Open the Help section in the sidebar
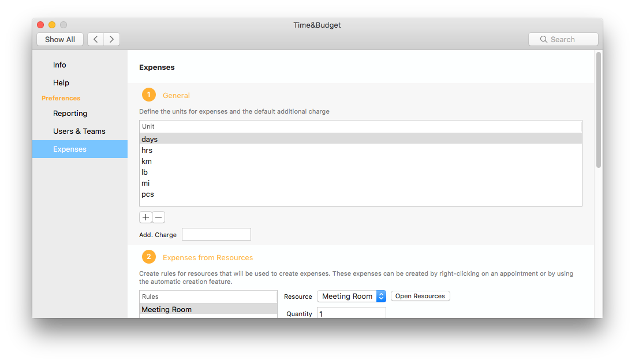The height and width of the screenshot is (364, 635). [x=61, y=82]
